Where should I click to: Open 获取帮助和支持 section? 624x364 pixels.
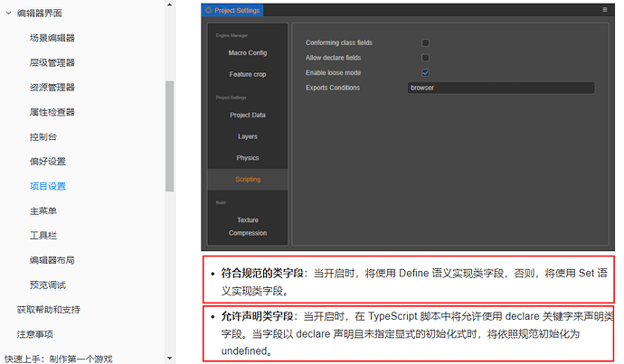[49, 309]
